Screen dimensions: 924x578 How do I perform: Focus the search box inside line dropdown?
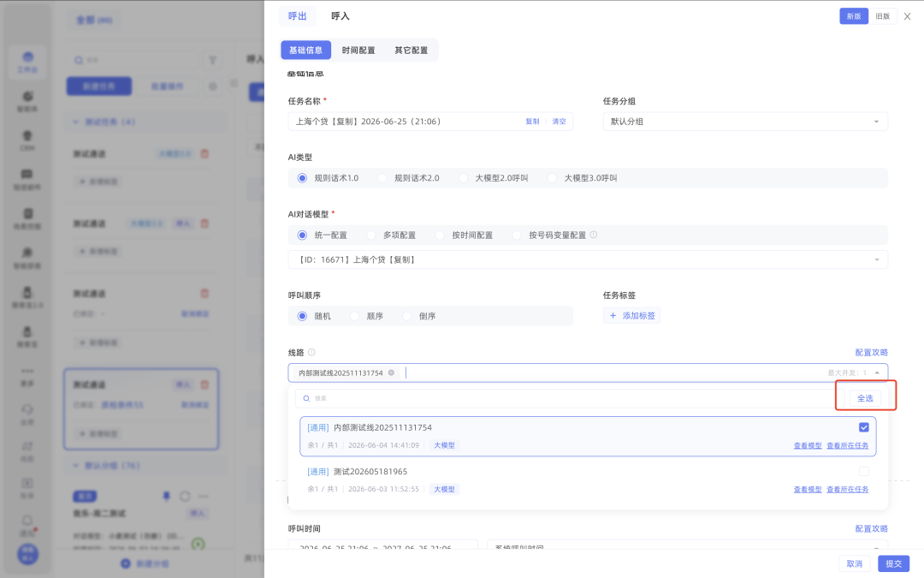click(570, 399)
